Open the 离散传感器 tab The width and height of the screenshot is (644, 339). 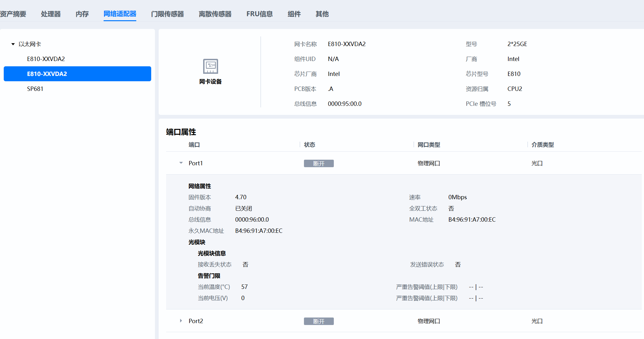pos(215,14)
